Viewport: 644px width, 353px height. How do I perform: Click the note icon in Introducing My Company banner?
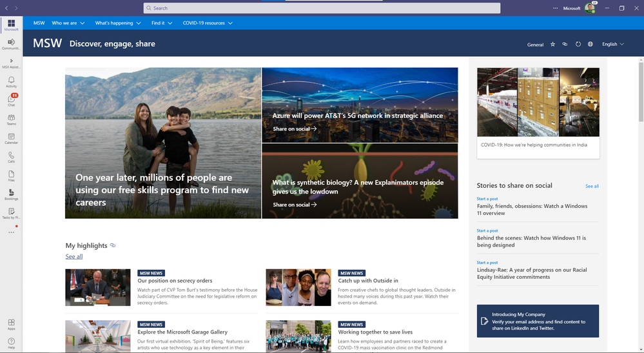point(484,321)
